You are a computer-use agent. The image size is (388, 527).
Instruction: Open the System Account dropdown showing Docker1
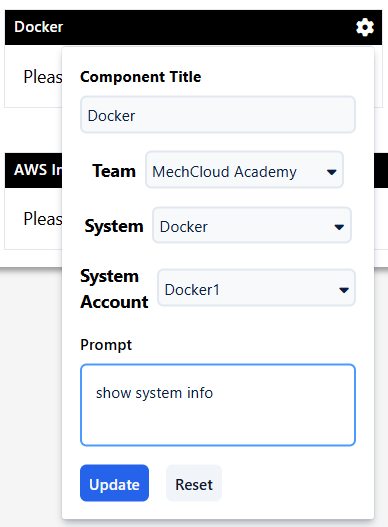tap(257, 288)
